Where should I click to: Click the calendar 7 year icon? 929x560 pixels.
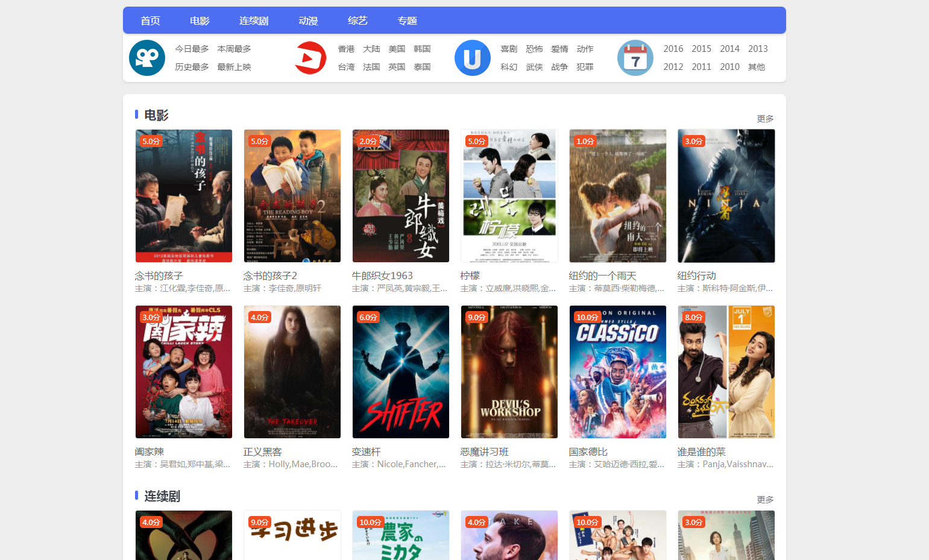click(x=635, y=58)
